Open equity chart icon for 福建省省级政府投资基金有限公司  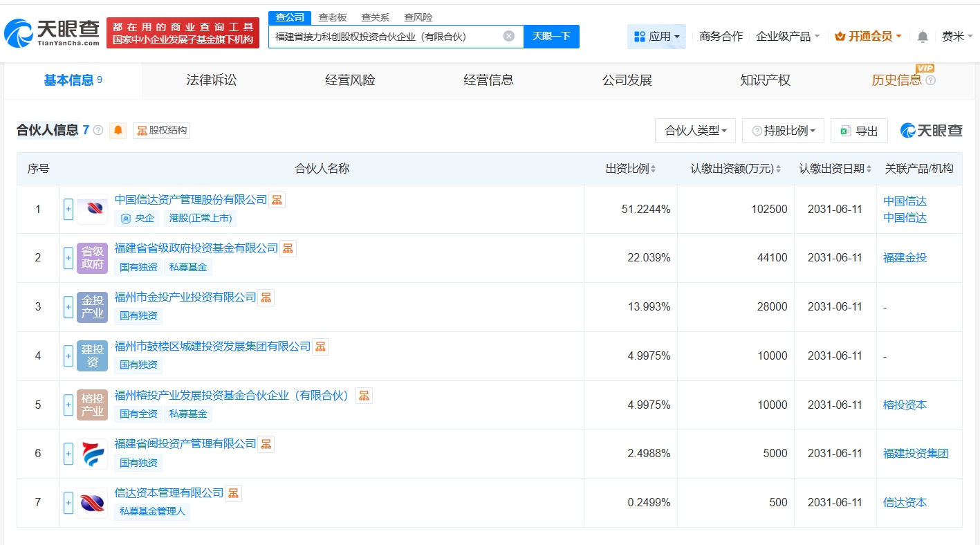tap(288, 248)
